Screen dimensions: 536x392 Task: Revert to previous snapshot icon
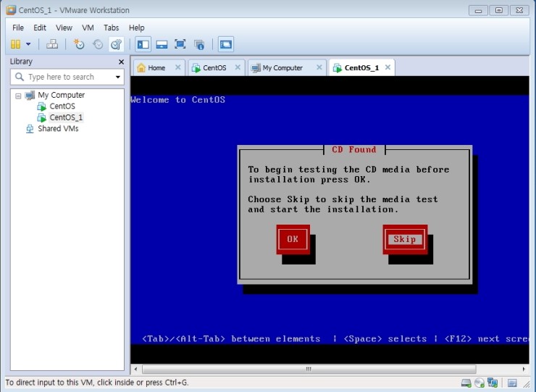pos(98,44)
